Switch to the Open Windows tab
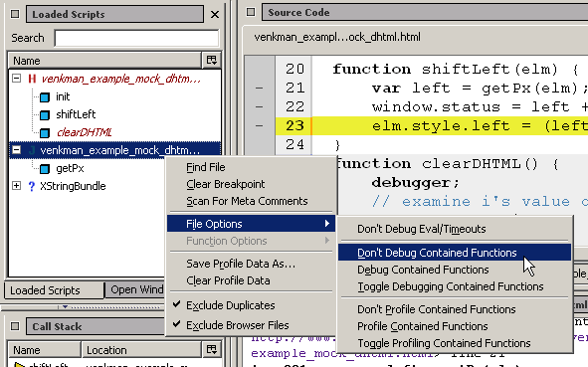Image resolution: width=588 pixels, height=367 pixels. tap(135, 289)
